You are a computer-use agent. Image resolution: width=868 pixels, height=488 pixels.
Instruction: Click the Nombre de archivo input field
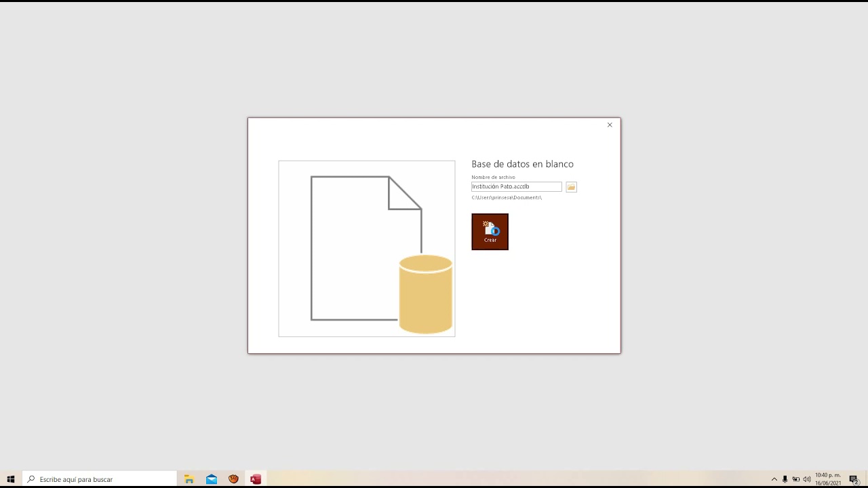(517, 186)
